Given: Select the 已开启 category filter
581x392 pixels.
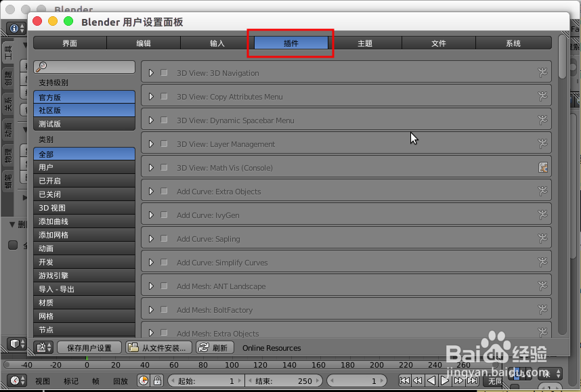Looking at the screenshot, I should click(x=84, y=181).
